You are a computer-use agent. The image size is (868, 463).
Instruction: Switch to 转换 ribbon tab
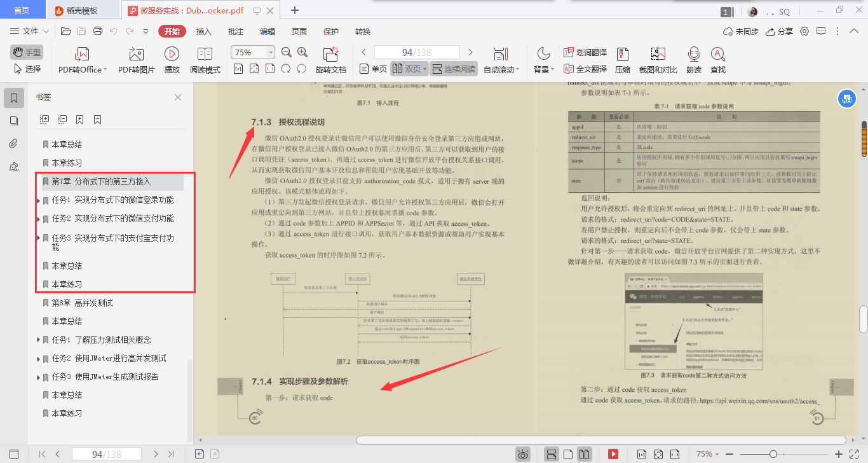[363, 31]
